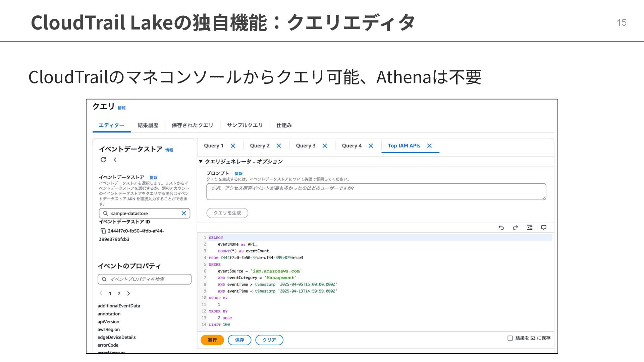Enable the save results to S3 checkbox
Screen dimensions: 644x362
tap(510, 338)
